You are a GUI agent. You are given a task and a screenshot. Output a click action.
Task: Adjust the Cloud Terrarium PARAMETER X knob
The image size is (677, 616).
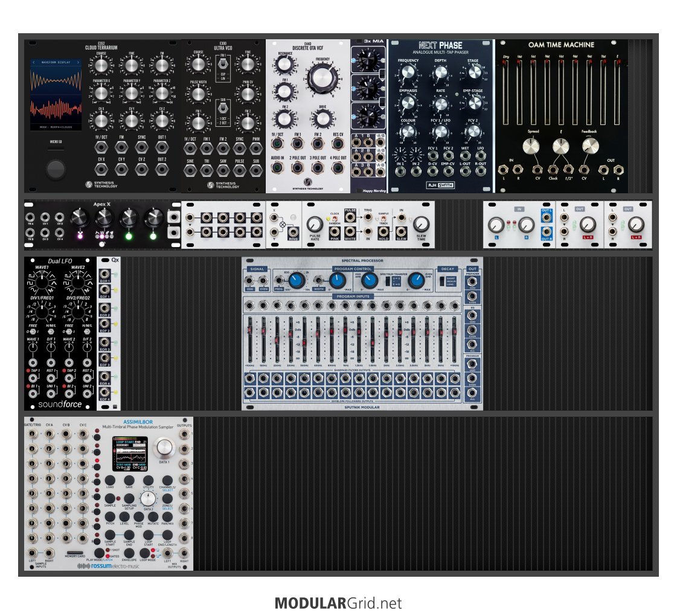pyautogui.click(x=101, y=93)
